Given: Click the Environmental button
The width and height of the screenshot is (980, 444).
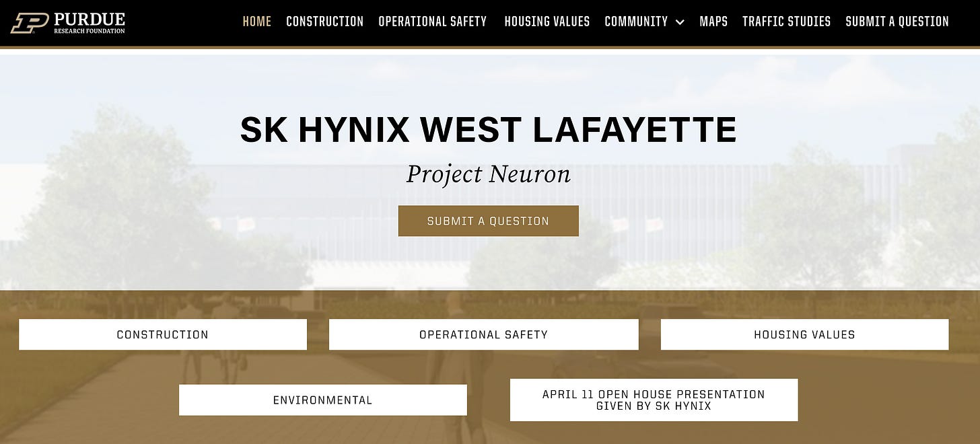Looking at the screenshot, I should [x=323, y=400].
